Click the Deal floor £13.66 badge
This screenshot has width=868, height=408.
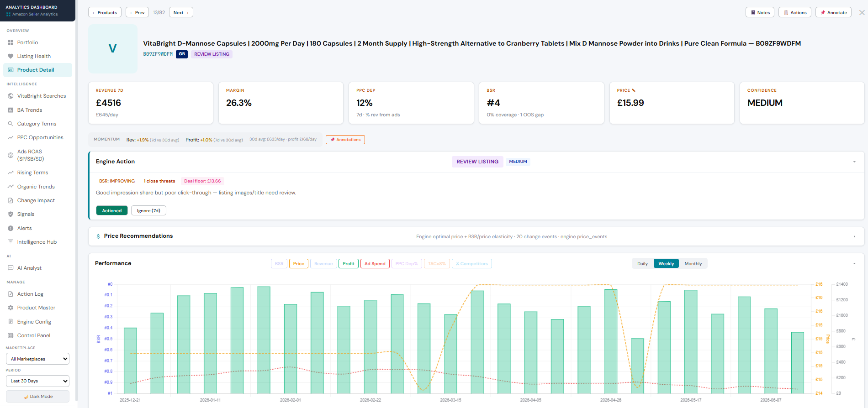pos(202,181)
